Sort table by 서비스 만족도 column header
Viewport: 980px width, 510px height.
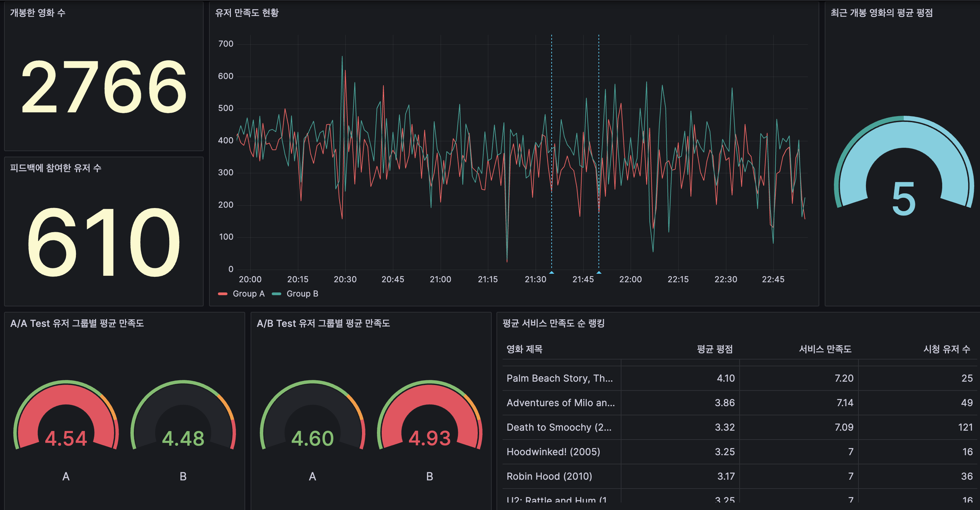(x=825, y=349)
